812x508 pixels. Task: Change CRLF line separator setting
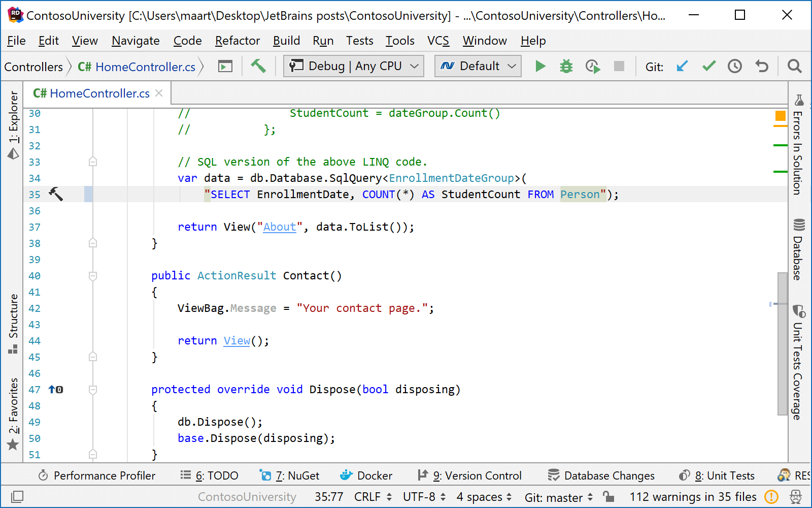373,497
